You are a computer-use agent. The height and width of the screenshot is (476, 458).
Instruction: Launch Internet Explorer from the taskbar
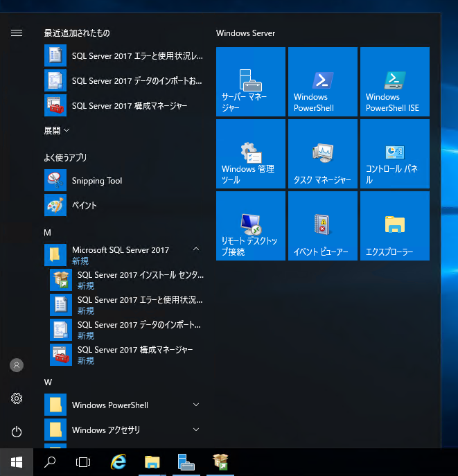[118, 462]
